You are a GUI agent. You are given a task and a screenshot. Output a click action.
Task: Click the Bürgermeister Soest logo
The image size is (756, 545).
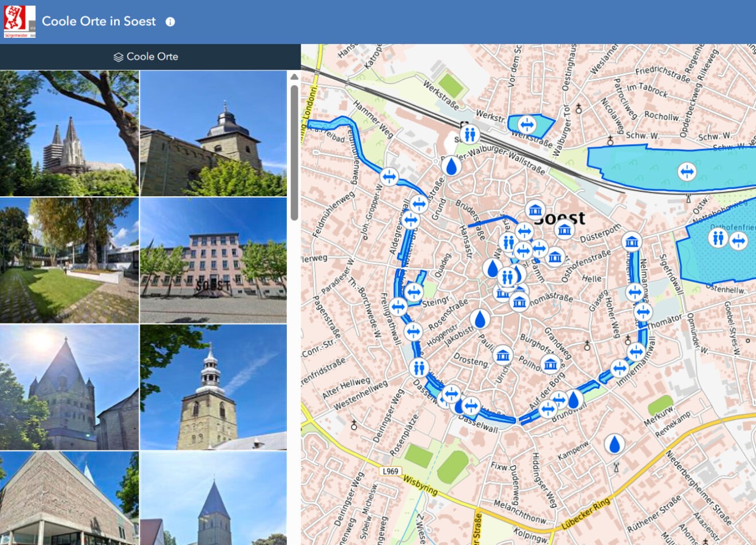(x=19, y=22)
